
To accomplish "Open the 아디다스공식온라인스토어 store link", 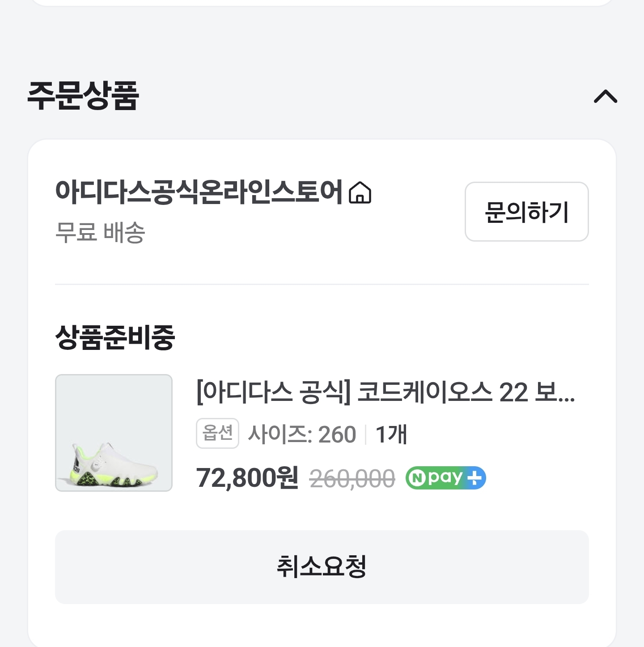I will [x=199, y=192].
